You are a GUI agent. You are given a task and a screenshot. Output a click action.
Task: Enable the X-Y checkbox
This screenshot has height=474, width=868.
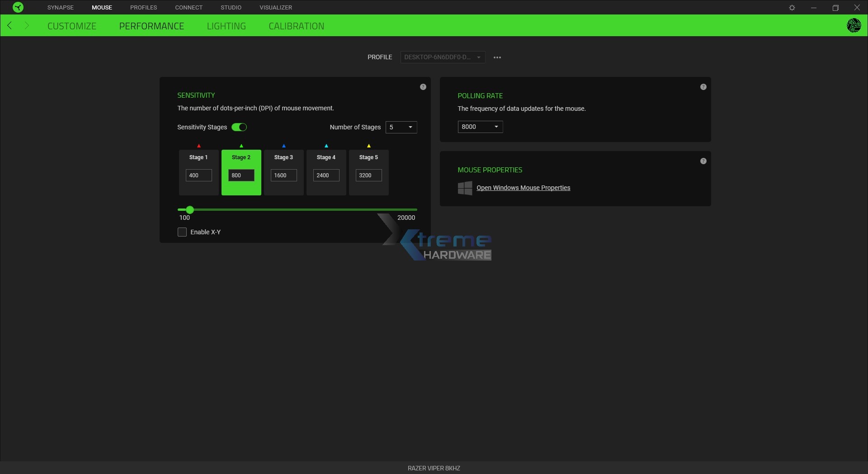point(182,232)
